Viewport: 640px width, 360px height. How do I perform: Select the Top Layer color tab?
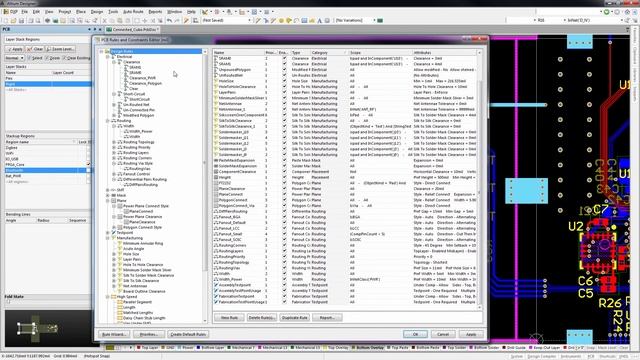coord(147,348)
